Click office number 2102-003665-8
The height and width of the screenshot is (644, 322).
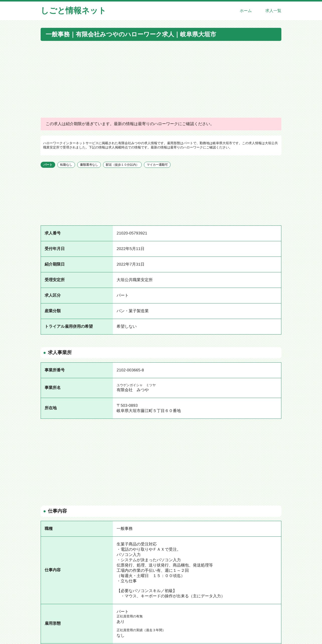(x=130, y=370)
